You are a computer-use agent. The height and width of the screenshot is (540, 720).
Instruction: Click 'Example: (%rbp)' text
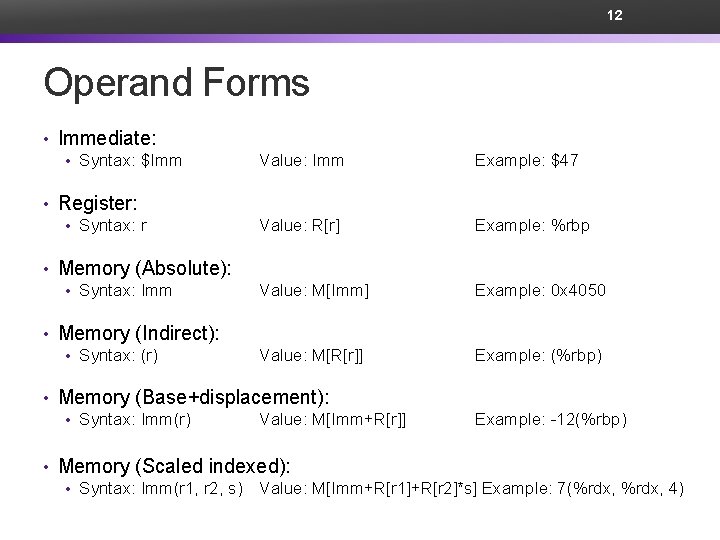[538, 355]
